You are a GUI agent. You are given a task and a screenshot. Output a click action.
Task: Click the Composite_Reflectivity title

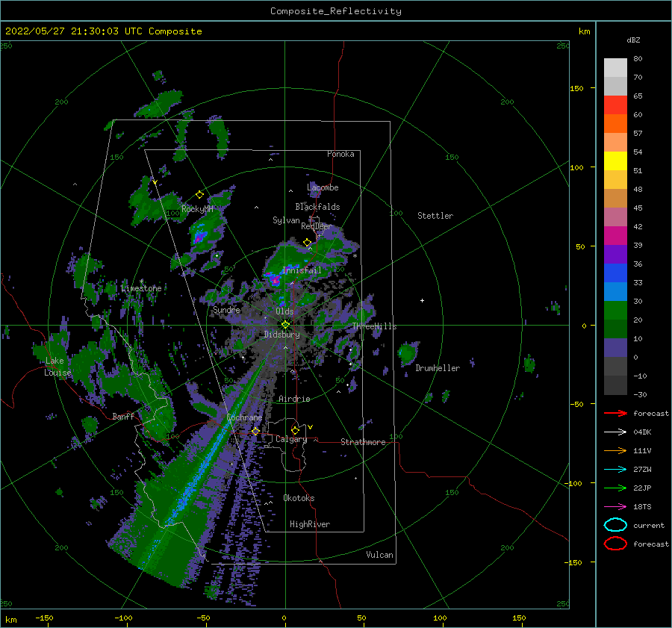tap(336, 11)
